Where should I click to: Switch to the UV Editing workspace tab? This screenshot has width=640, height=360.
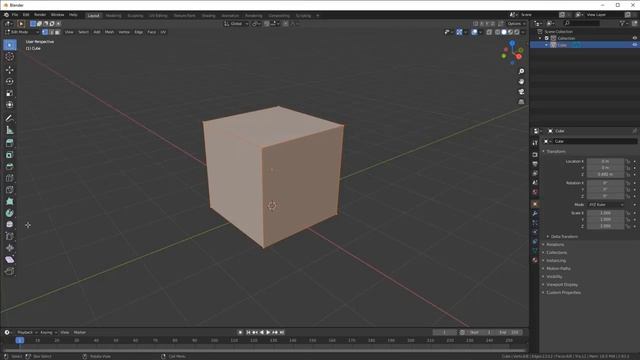[158, 16]
